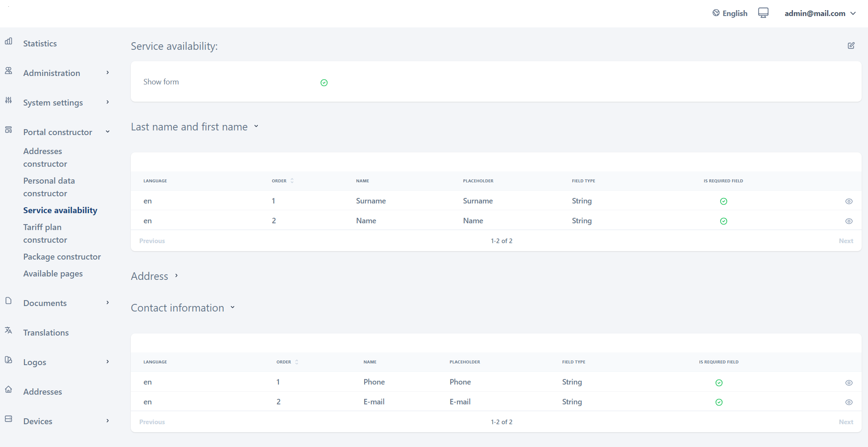The height and width of the screenshot is (447, 868).
Task: Click Previous in the name fields table
Action: coord(152,241)
